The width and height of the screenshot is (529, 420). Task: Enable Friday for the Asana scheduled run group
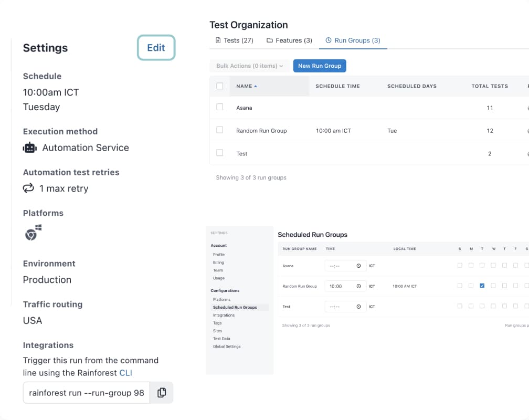click(x=515, y=265)
